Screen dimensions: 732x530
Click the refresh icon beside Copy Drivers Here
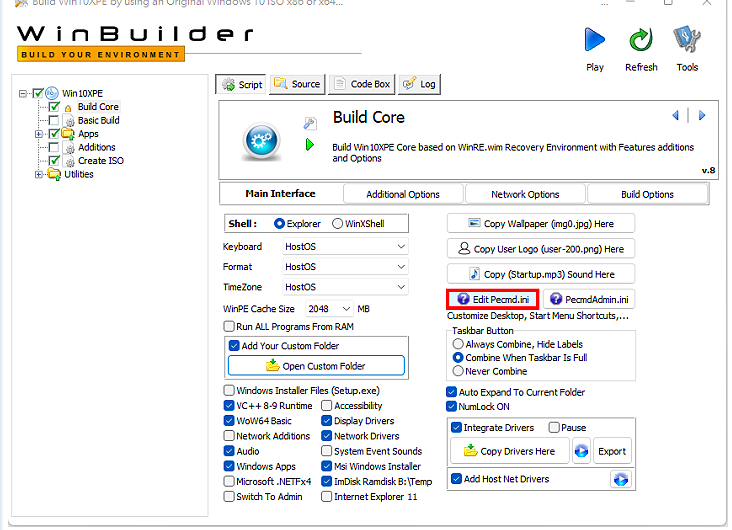tap(581, 451)
